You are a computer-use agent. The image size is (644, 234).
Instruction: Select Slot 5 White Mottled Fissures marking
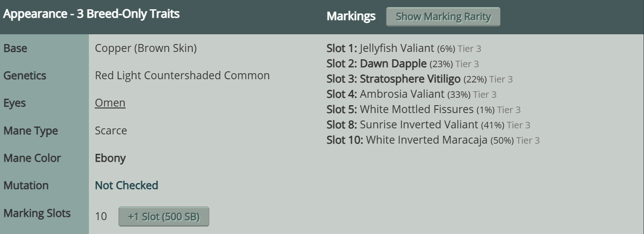416,110
